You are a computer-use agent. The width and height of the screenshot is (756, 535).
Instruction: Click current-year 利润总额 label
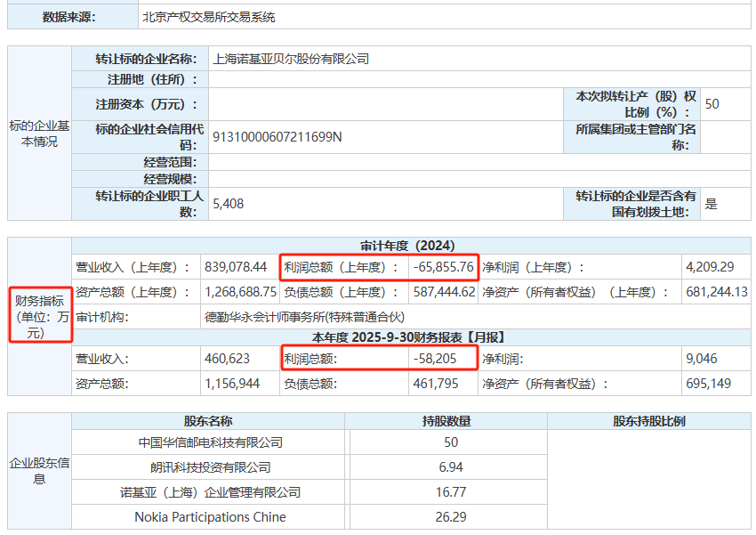tap(310, 359)
